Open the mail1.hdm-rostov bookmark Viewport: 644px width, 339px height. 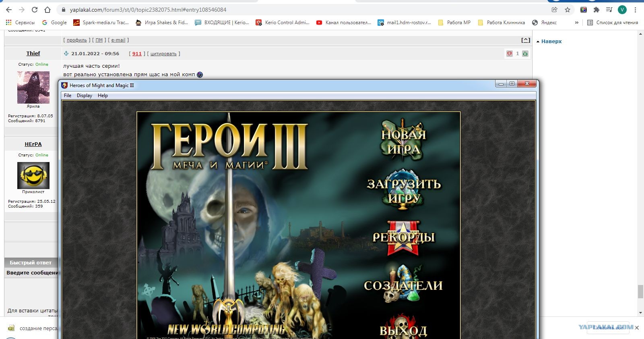[405, 23]
